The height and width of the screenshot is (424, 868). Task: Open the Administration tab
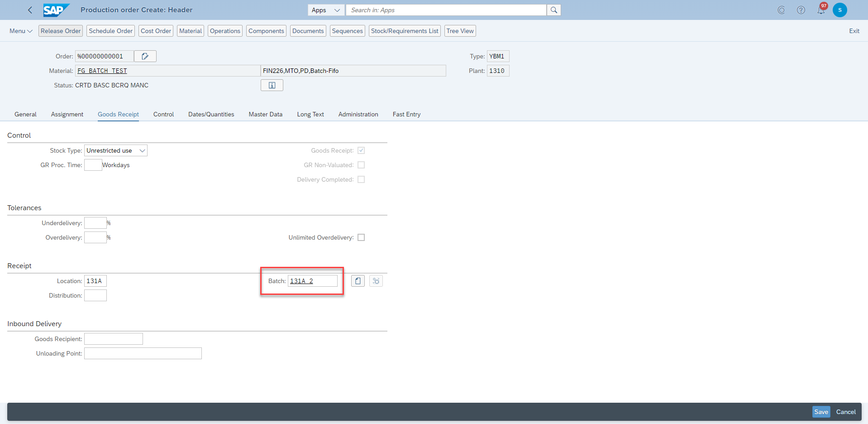[358, 114]
